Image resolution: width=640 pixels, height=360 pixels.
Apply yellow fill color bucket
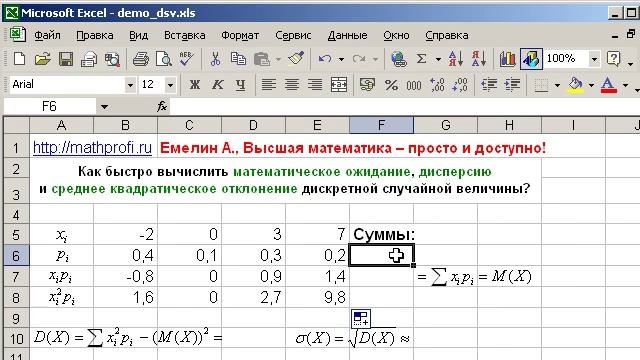coord(576,85)
